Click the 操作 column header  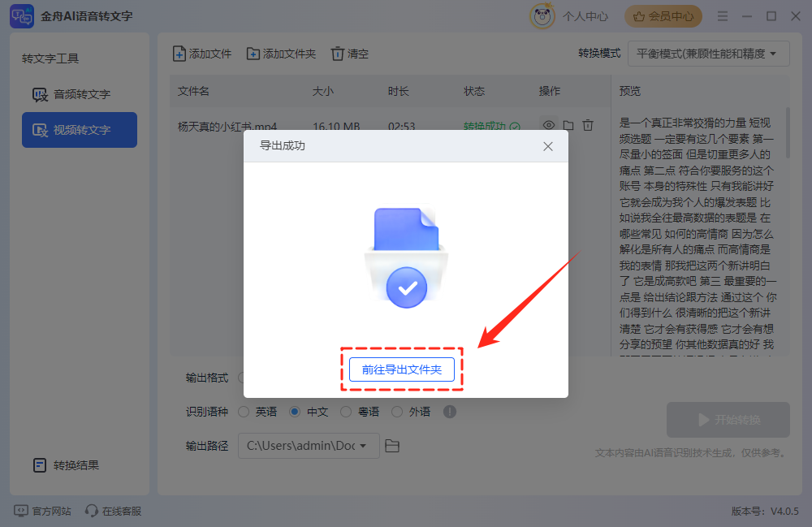pos(550,91)
